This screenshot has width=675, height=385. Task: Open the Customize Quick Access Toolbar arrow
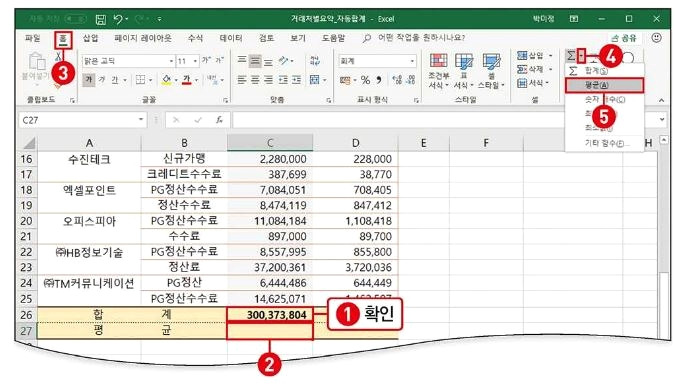pyautogui.click(x=160, y=19)
